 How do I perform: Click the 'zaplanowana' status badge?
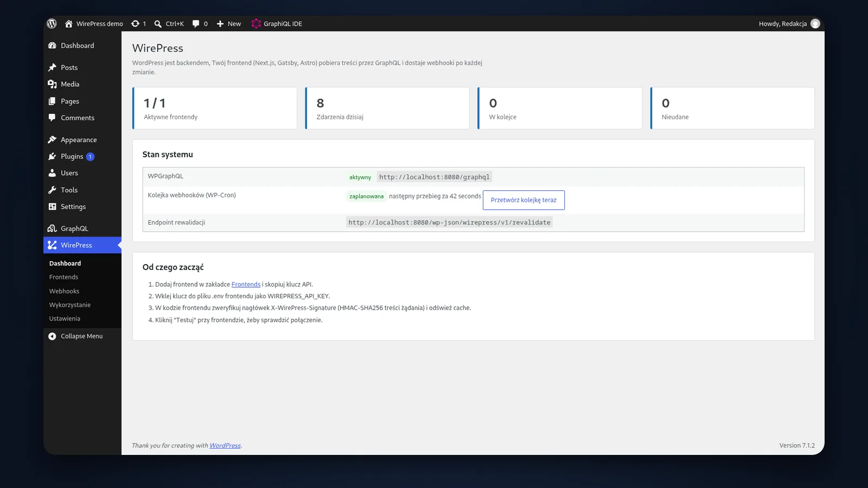pyautogui.click(x=366, y=196)
